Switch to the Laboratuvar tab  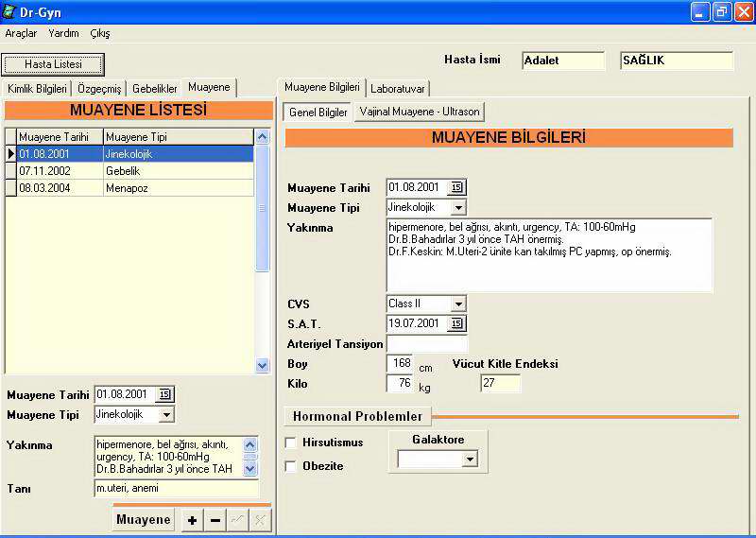[398, 88]
